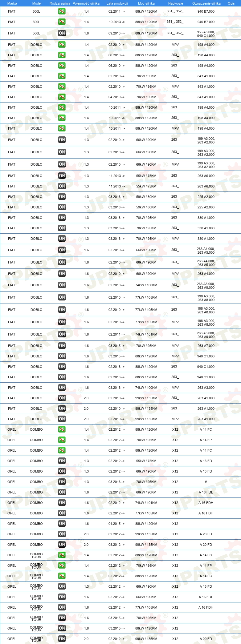
Task: Click engine code 'A 20 FD' in COMBO TOUR row
Action: pyautogui.click(x=206, y=639)
